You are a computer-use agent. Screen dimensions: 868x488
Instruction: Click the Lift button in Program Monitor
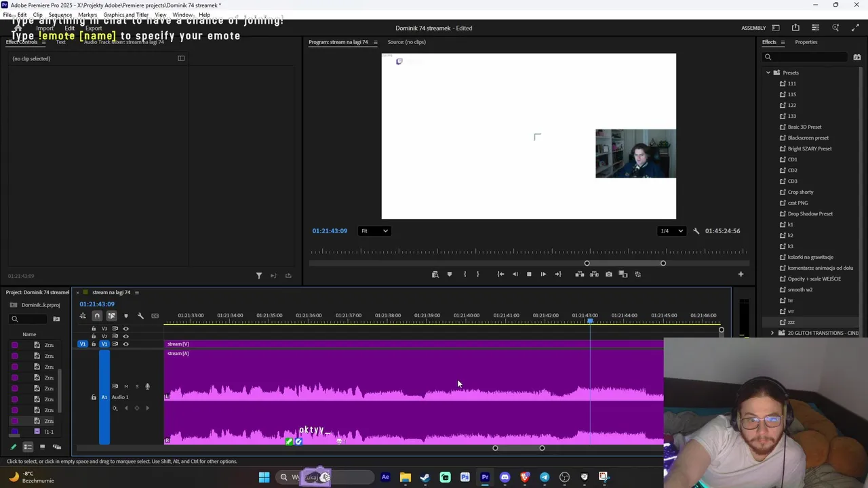pyautogui.click(x=579, y=274)
